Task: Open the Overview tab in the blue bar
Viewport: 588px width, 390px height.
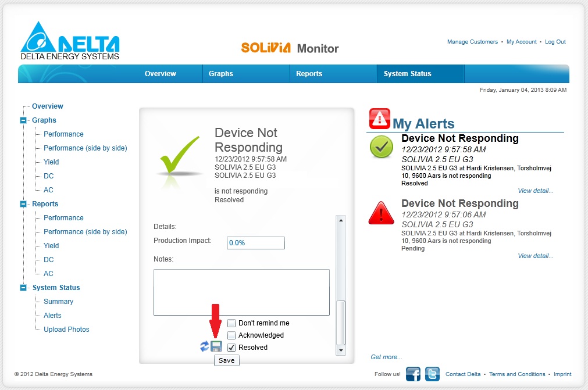Action: [x=161, y=74]
